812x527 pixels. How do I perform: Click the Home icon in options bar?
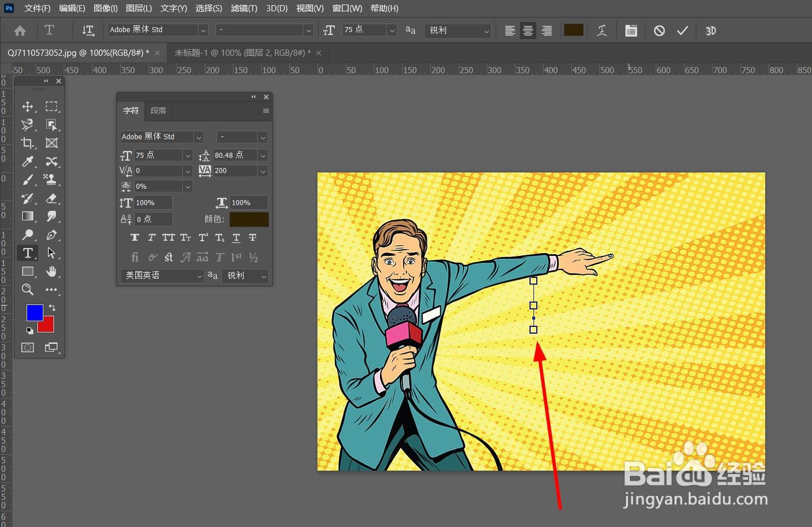tap(20, 30)
